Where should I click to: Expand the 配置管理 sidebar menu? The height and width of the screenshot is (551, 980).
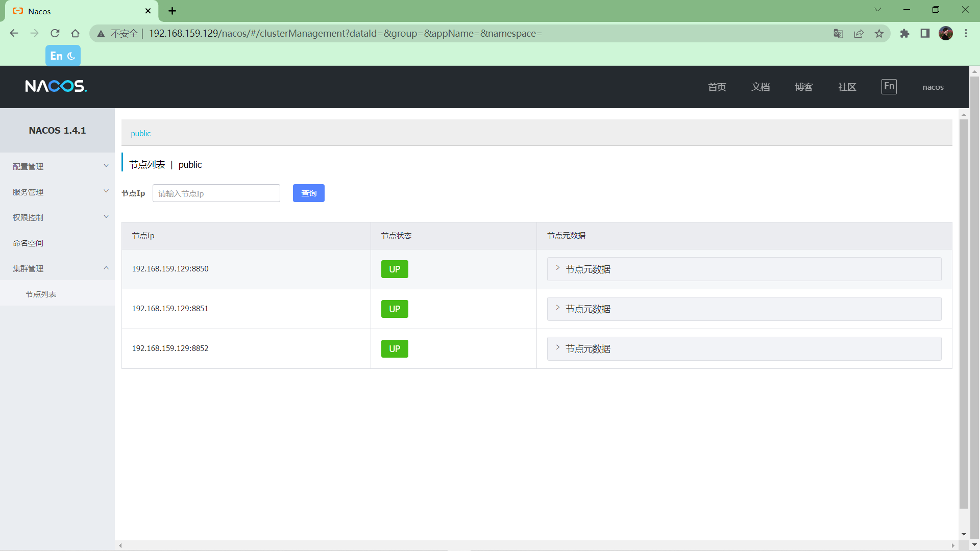click(x=57, y=166)
